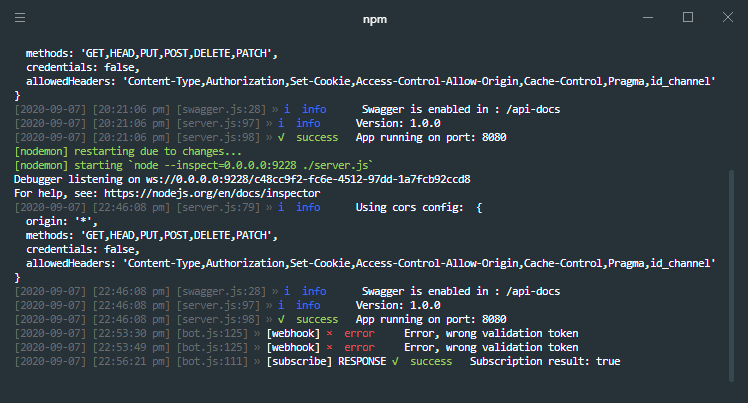Click the debugger ws://0.0.0.0:9228 address

308,179
